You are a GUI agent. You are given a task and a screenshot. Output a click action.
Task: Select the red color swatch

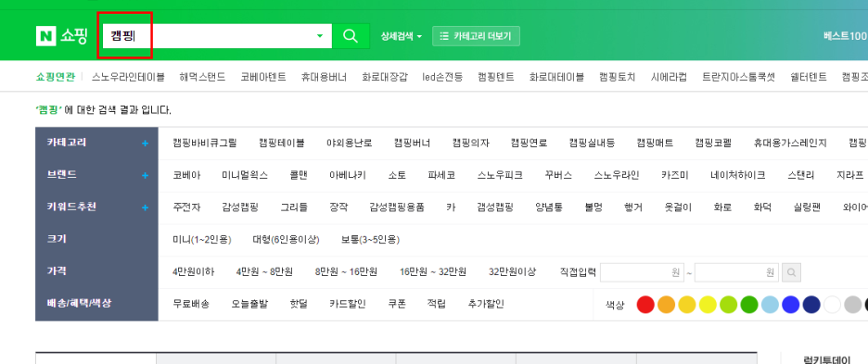[x=645, y=304]
